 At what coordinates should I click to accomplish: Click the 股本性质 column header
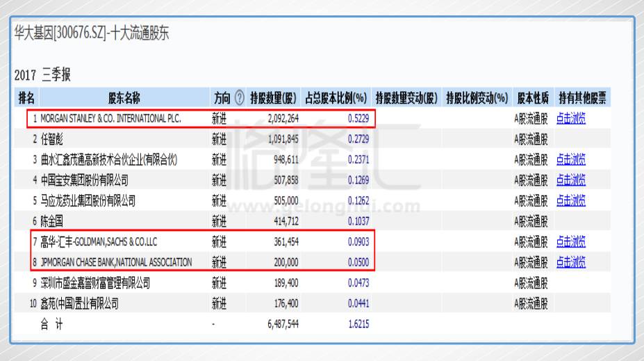pos(533,99)
